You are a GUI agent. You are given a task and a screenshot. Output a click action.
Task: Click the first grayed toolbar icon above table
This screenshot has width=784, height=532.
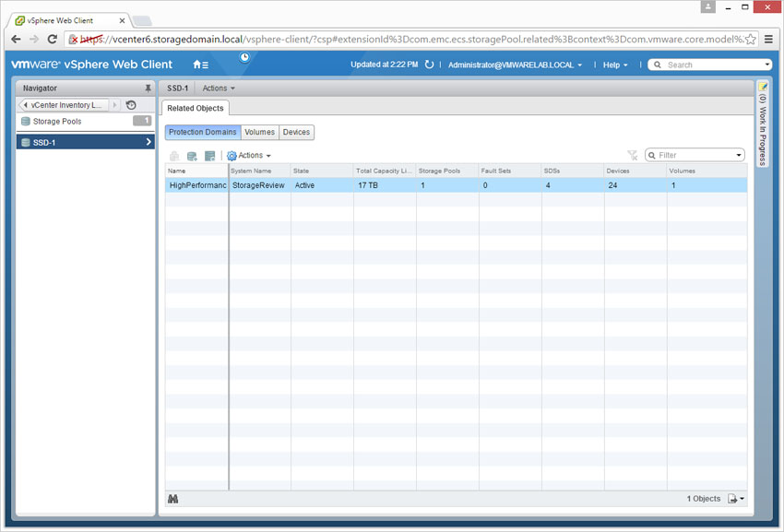pyautogui.click(x=174, y=156)
